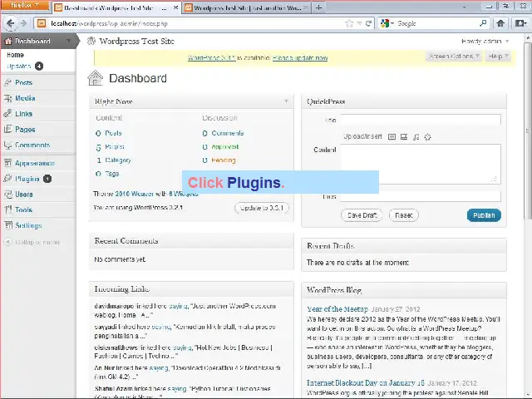Screen dimensions: 532x399
Task: Click Updates under Dashboard
Action: pyautogui.click(x=19, y=66)
